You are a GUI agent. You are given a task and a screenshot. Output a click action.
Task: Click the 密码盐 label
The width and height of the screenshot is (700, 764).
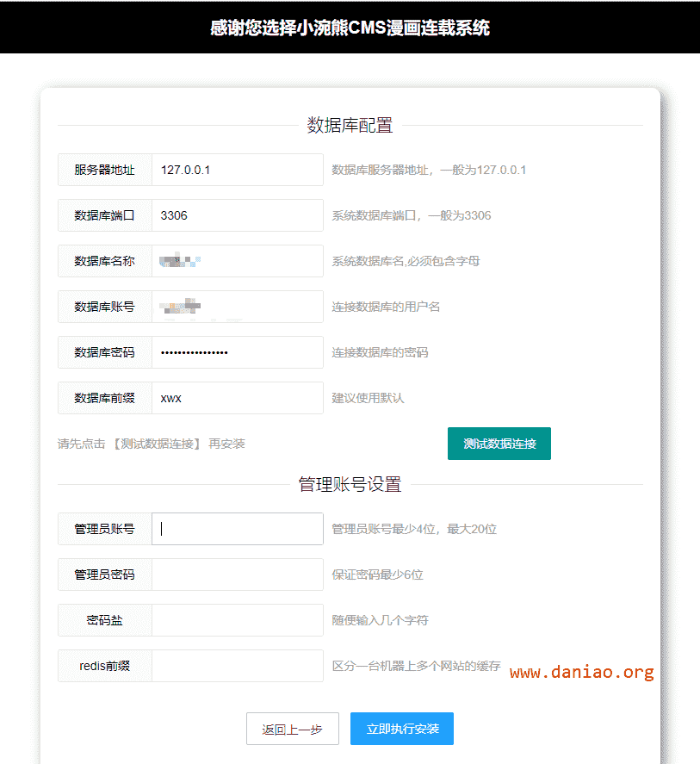coord(105,620)
